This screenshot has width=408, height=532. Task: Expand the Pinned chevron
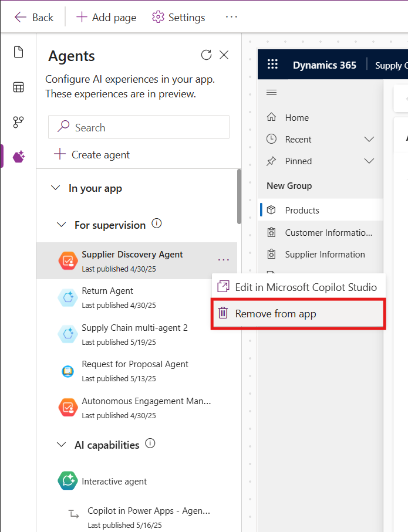click(x=369, y=161)
